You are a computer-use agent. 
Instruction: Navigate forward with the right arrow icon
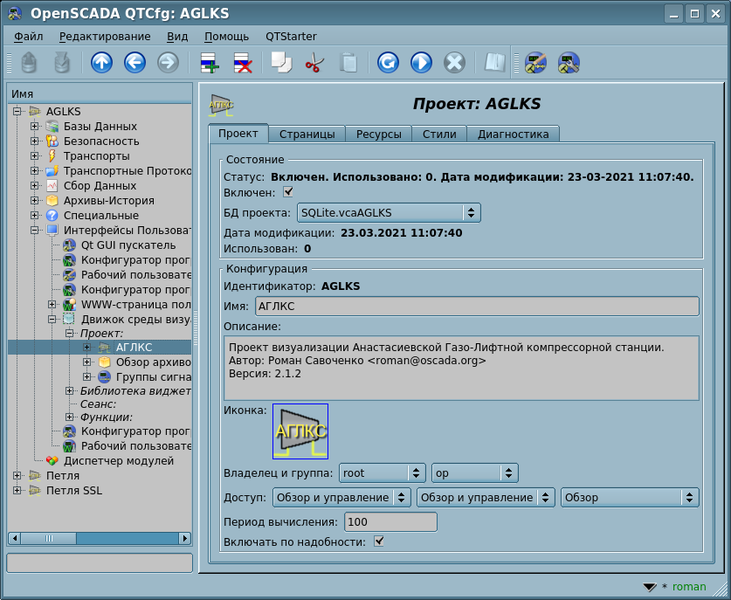pos(168,62)
